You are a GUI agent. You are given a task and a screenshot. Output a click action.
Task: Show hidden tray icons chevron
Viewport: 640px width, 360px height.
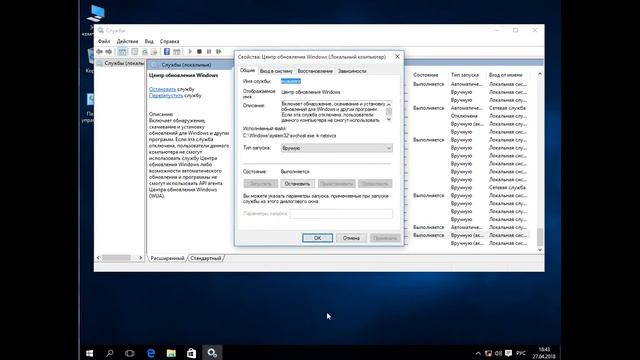(x=478, y=353)
